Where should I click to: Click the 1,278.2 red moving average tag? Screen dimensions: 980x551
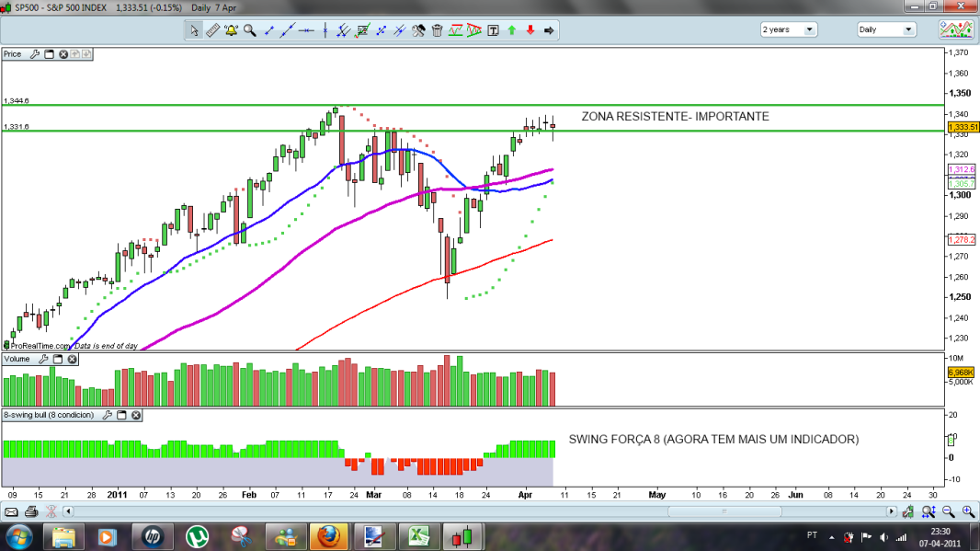[x=962, y=239]
